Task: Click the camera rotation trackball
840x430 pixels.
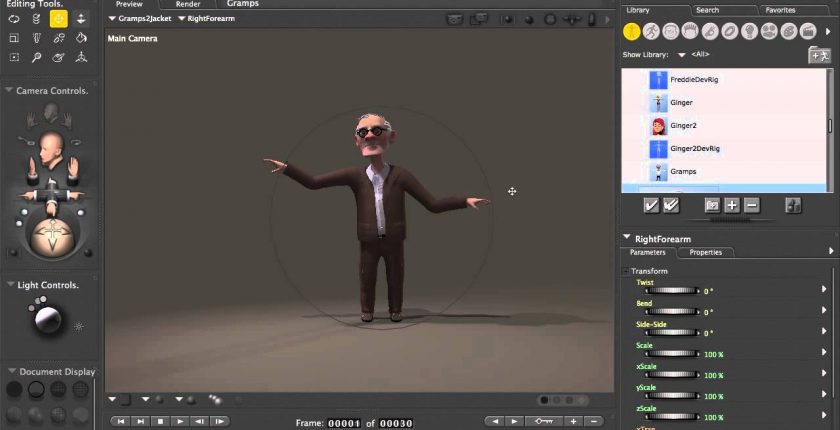Action: pos(52,236)
